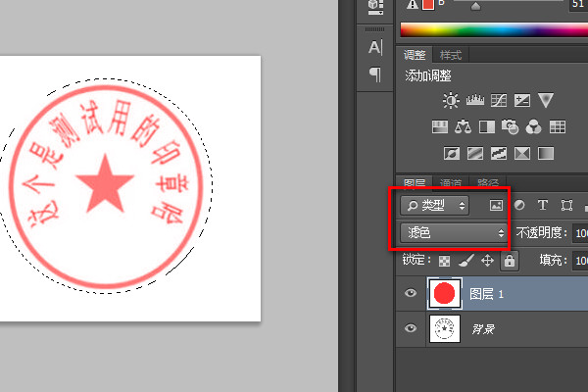Open the 类型 layer filter dropdown
This screenshot has height=392, width=588.
click(434, 205)
